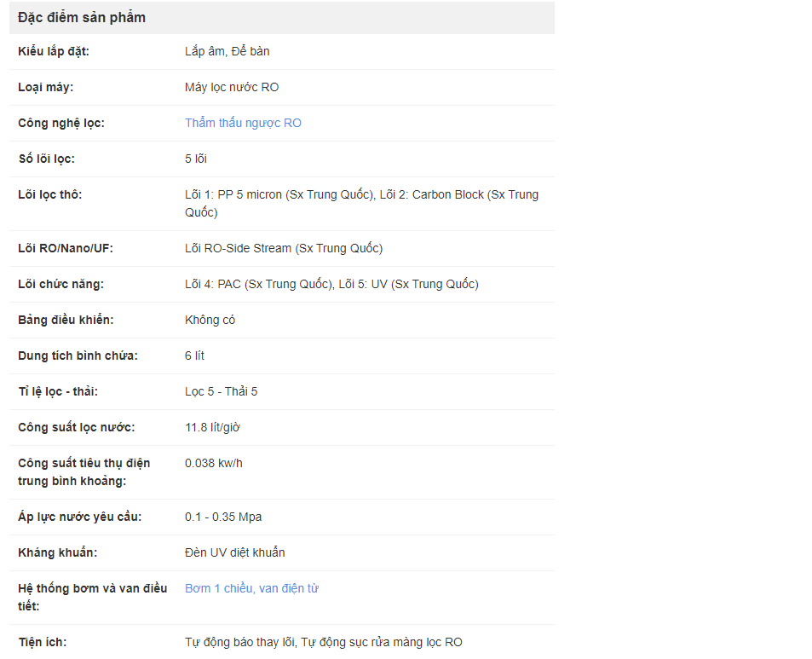Select the 'Hệ thống bơm và van điều tiết:' label

coord(93,598)
